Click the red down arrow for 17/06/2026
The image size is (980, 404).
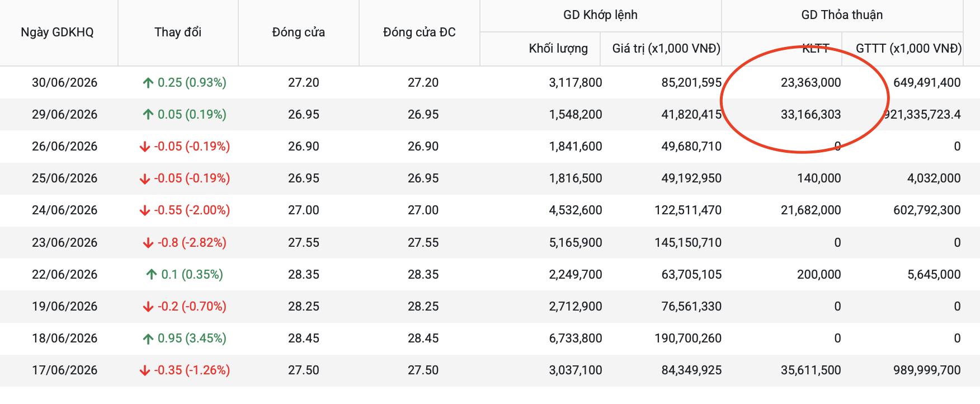(x=145, y=370)
